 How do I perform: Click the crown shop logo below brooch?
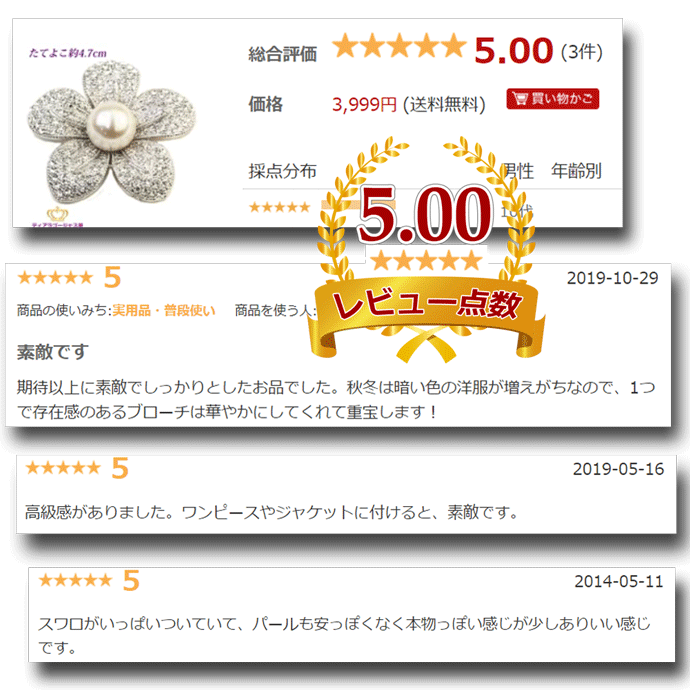tap(58, 216)
